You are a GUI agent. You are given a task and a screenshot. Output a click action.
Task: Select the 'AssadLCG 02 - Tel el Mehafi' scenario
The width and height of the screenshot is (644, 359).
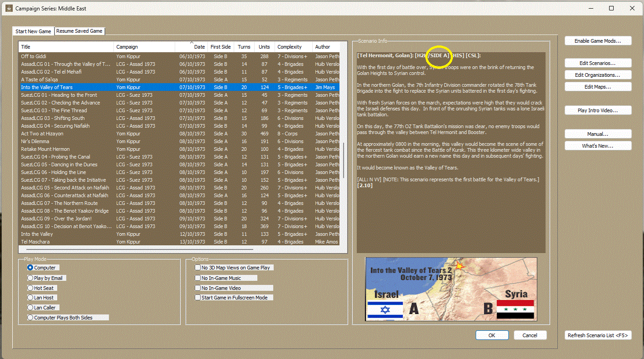pos(179,72)
